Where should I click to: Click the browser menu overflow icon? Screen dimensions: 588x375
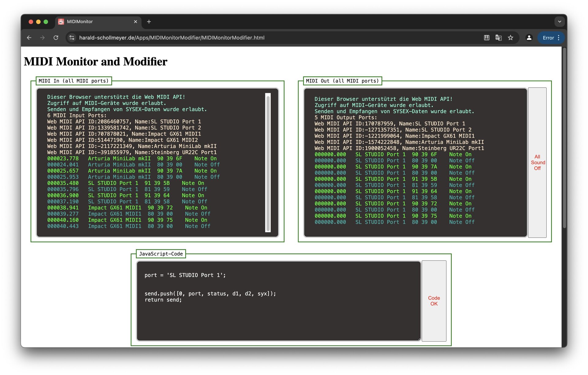pos(560,38)
